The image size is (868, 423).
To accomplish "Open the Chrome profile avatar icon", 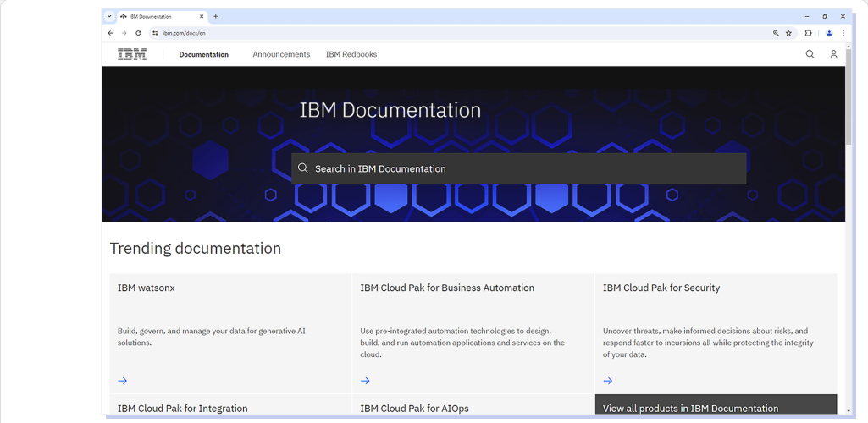I will pos(829,33).
